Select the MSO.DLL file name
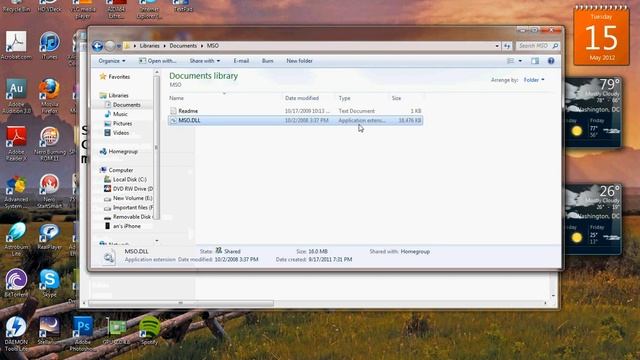This screenshot has width=640, height=360. [x=189, y=120]
